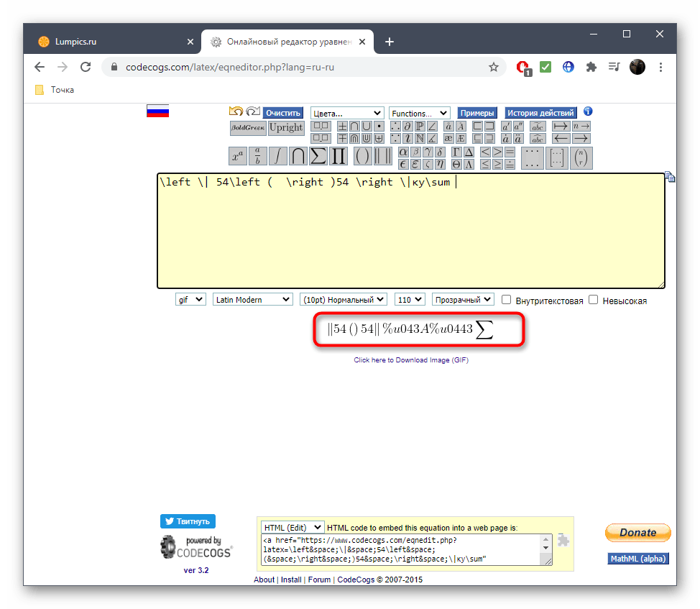The image size is (700, 609).
Task: Insert the product Pi symbol
Action: point(338,156)
